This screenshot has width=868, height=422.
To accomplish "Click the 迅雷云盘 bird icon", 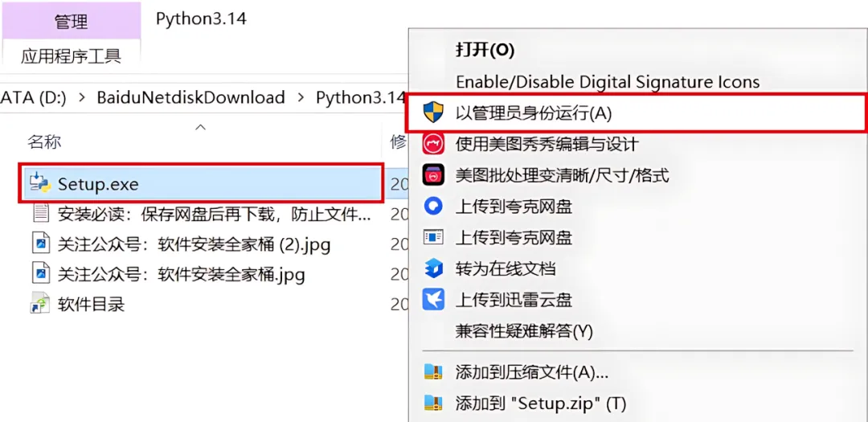I will 432,300.
